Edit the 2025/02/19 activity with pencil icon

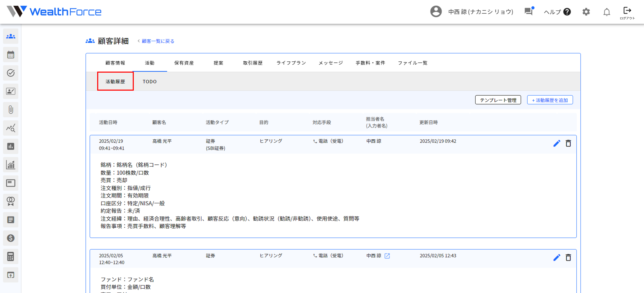coord(556,143)
